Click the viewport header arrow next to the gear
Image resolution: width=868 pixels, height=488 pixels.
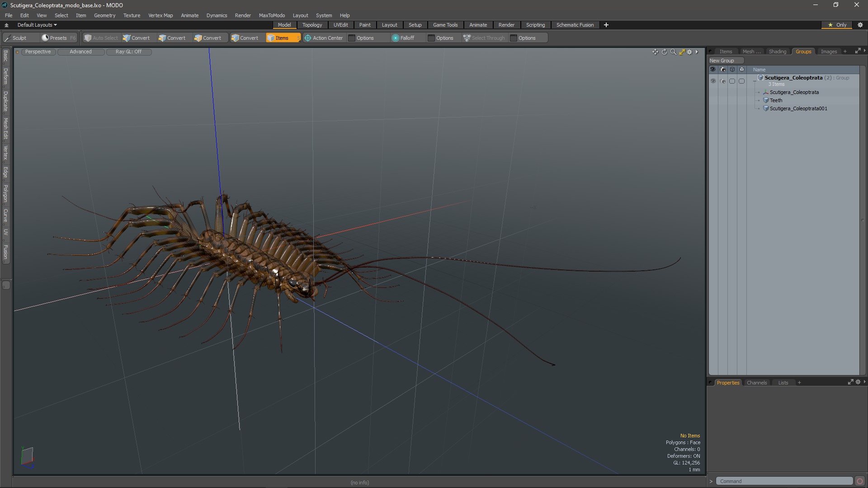coord(697,52)
